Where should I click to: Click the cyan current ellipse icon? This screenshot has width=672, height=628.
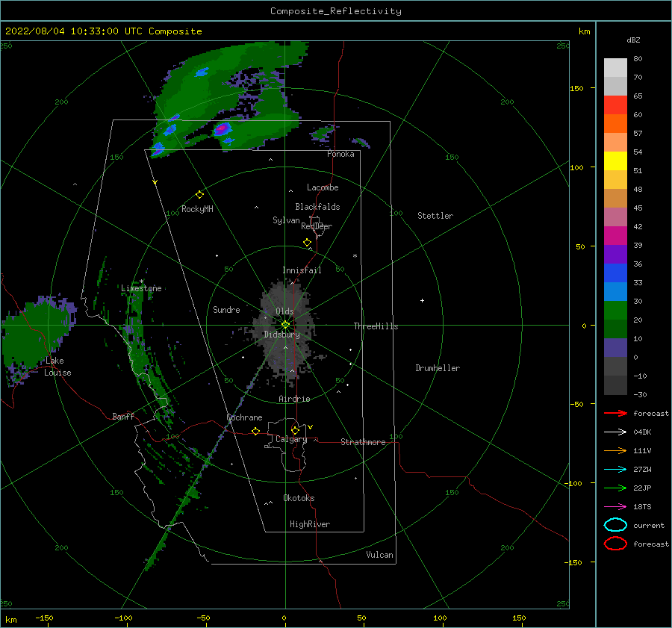coord(615,525)
